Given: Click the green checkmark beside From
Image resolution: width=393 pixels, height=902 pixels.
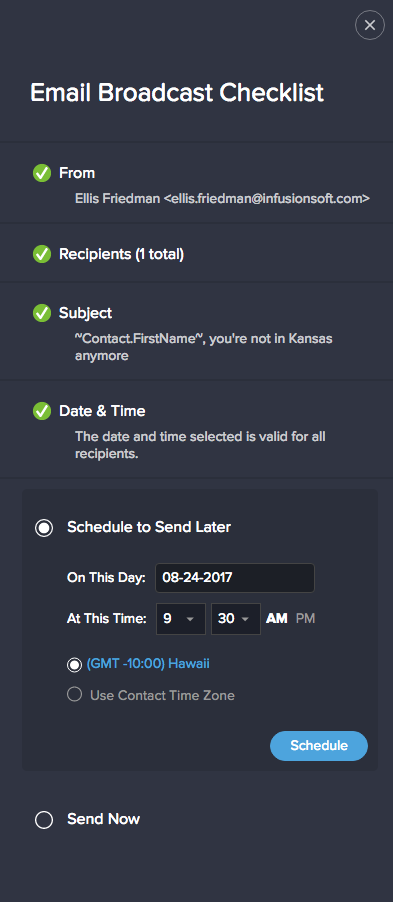Looking at the screenshot, I should (42, 173).
